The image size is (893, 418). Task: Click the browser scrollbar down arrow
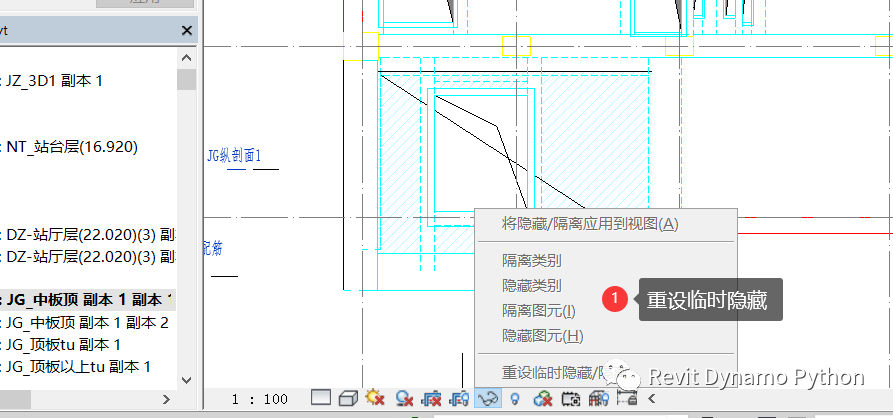click(x=186, y=379)
